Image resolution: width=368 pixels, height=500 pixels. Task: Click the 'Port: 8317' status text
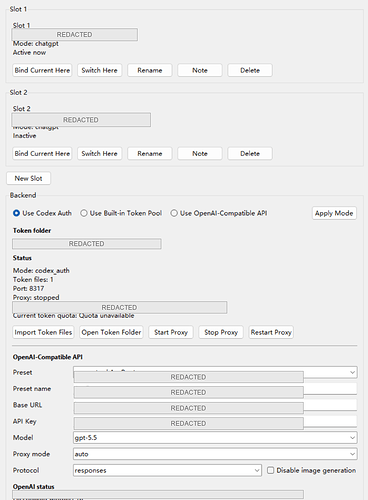coord(28,288)
